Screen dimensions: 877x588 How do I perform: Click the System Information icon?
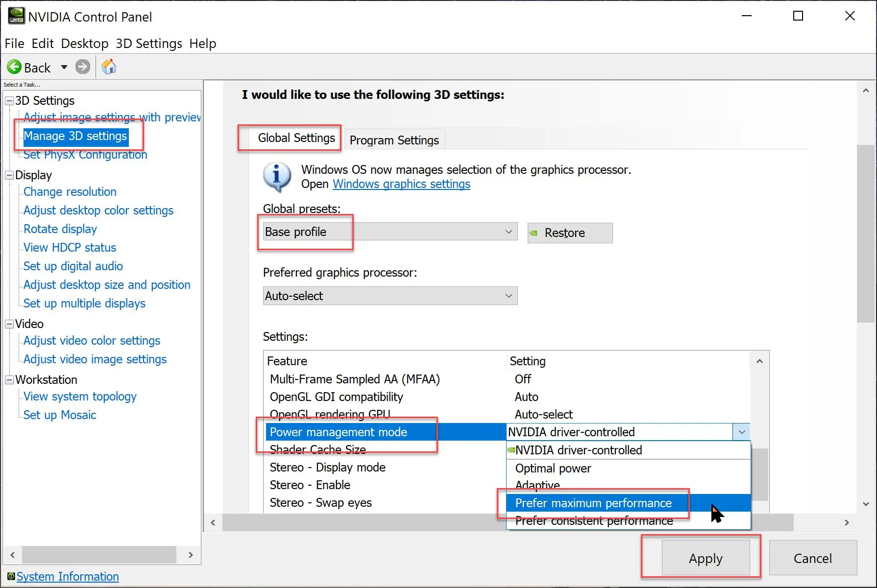11,576
